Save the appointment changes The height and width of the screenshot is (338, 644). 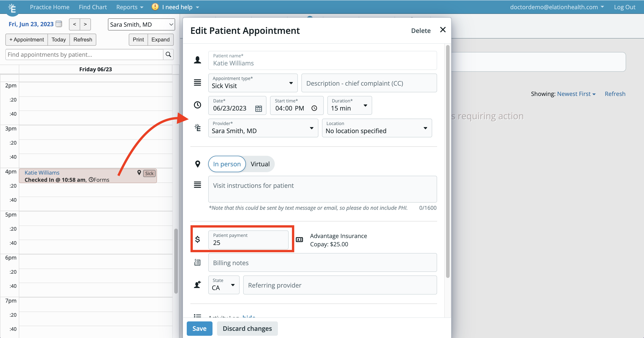point(199,328)
